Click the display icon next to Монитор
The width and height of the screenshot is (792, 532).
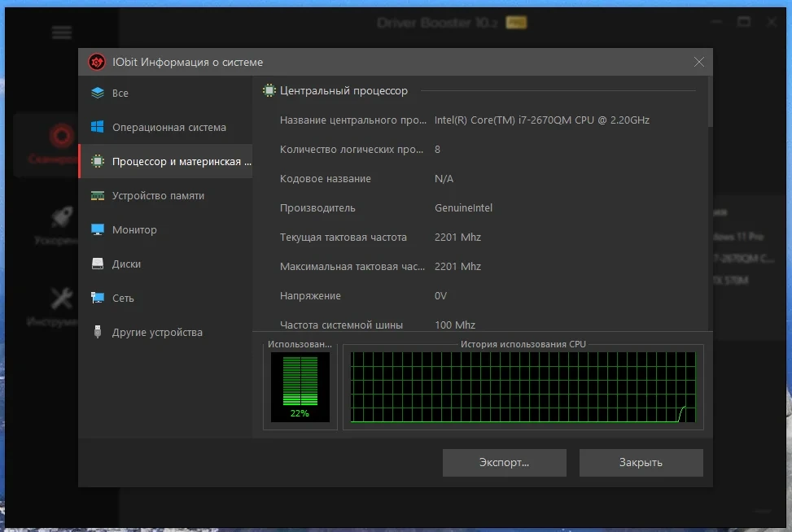[98, 229]
